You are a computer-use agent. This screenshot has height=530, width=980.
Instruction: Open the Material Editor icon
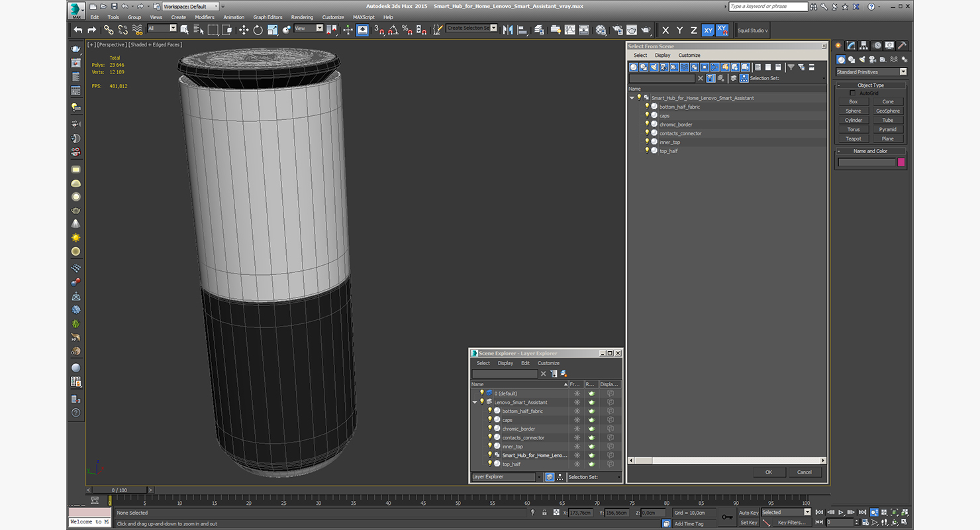pos(601,30)
